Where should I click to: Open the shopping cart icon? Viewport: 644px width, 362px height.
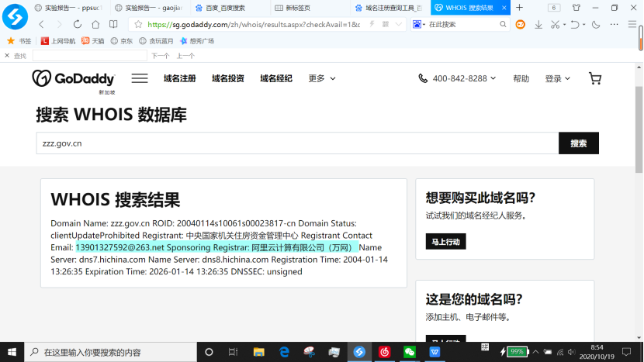(x=594, y=78)
